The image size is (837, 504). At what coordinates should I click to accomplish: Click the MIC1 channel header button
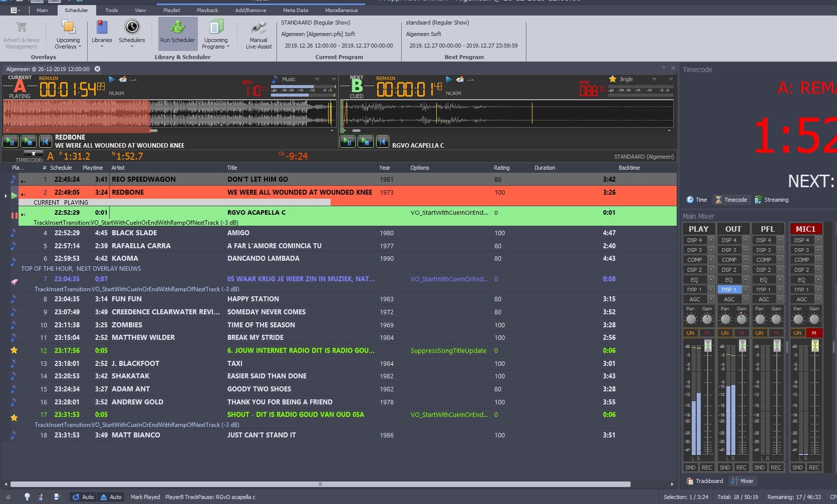(x=805, y=229)
